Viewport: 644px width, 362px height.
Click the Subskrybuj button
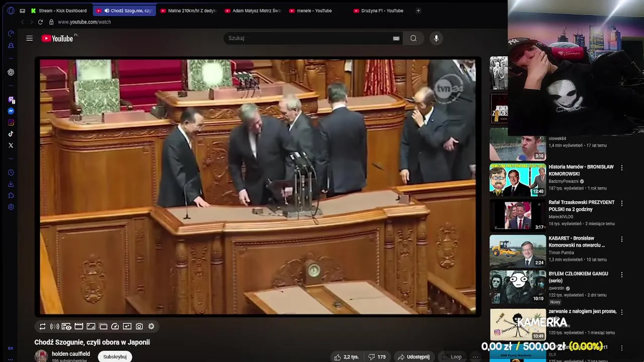click(115, 356)
